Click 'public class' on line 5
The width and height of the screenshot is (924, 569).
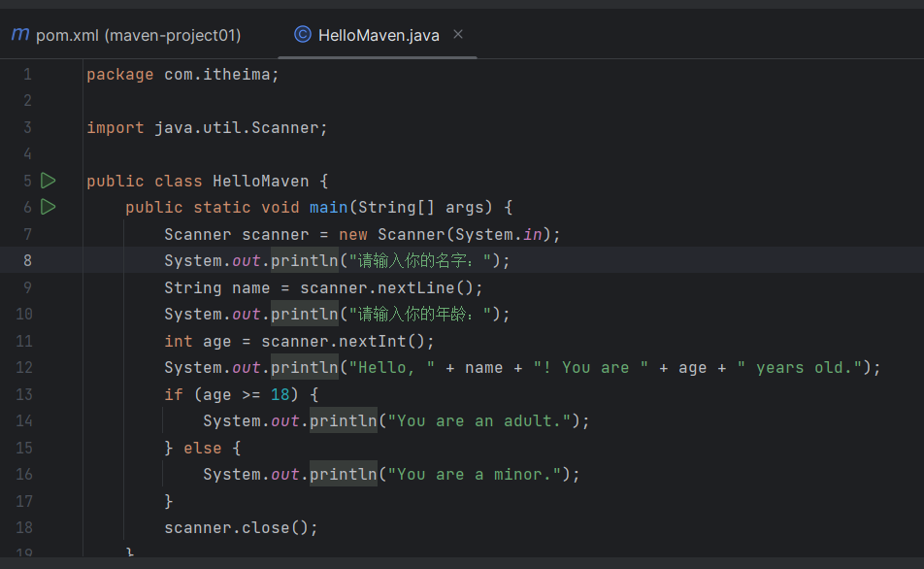(x=145, y=181)
